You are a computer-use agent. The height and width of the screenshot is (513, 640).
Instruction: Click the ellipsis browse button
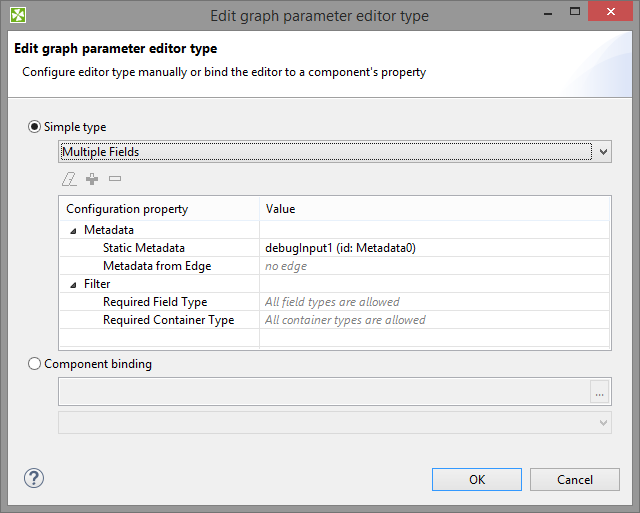tap(600, 393)
